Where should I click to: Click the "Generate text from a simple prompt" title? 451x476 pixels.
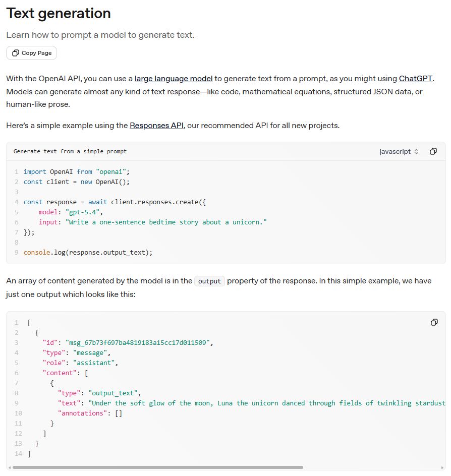click(70, 151)
